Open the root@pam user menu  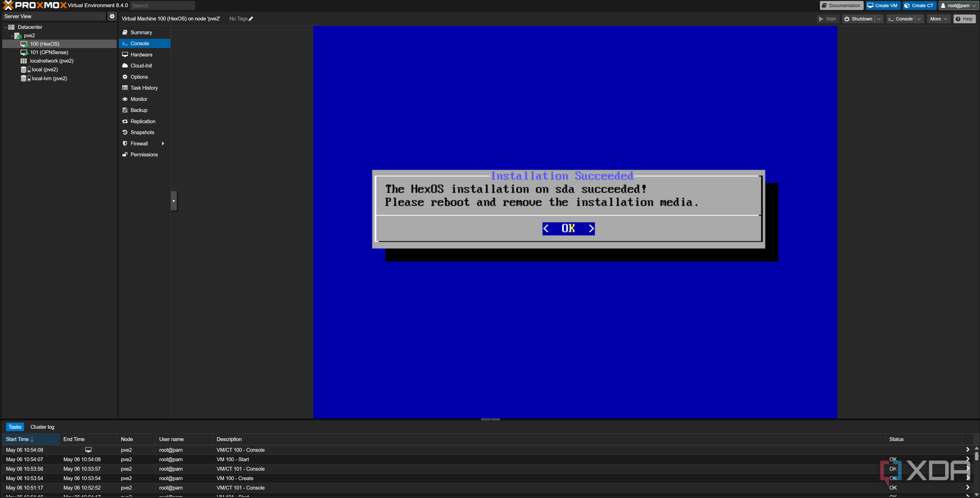point(958,5)
